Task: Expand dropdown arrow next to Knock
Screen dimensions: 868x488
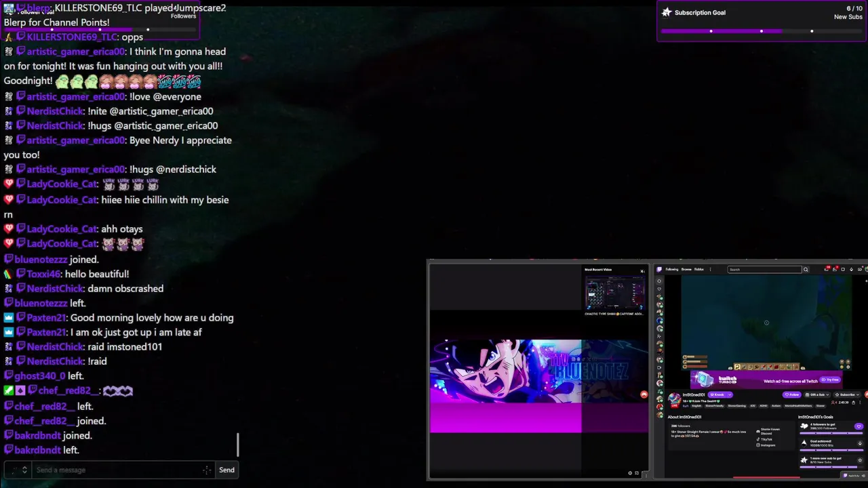Action: pyautogui.click(x=730, y=394)
